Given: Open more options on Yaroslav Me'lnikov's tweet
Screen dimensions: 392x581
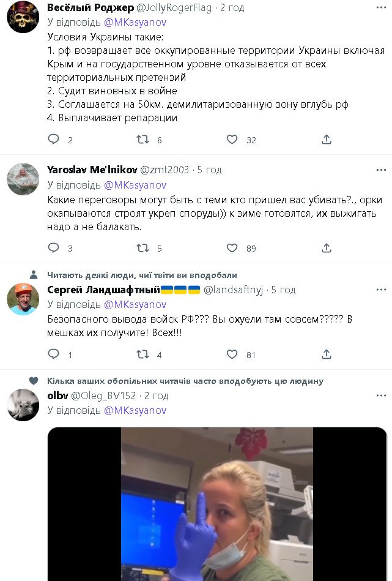Looking at the screenshot, I should 381,170.
